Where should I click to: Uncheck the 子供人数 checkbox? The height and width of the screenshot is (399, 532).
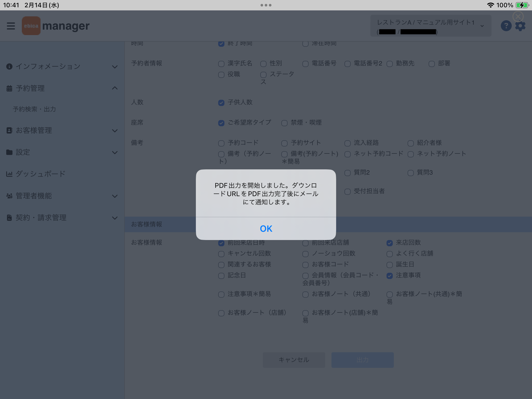point(221,103)
